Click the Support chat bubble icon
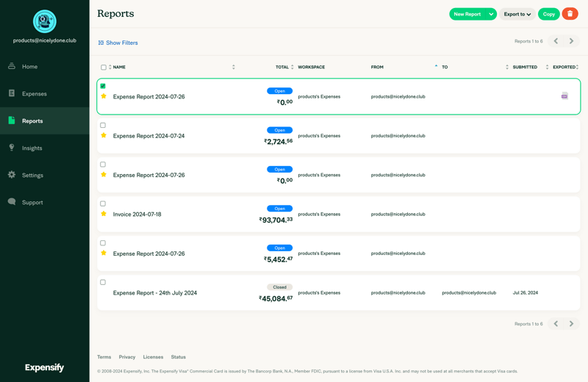 click(12, 202)
